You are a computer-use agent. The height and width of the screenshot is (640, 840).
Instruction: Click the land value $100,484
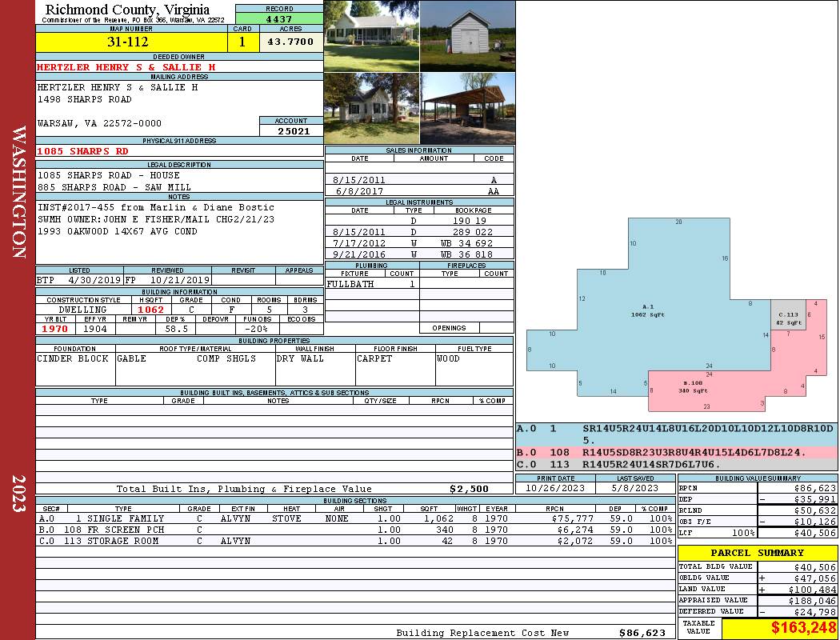click(x=812, y=590)
